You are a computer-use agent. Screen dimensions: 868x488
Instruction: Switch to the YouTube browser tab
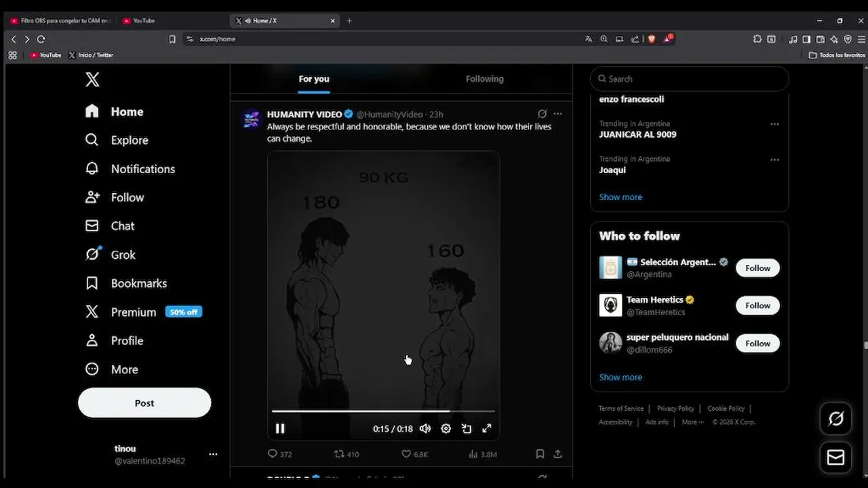pyautogui.click(x=171, y=21)
